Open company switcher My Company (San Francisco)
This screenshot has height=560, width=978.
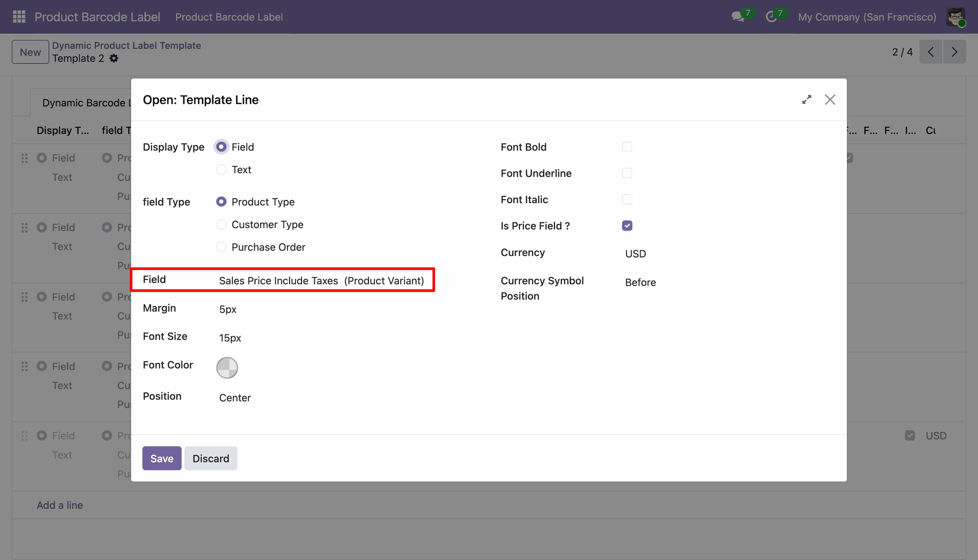coord(867,17)
